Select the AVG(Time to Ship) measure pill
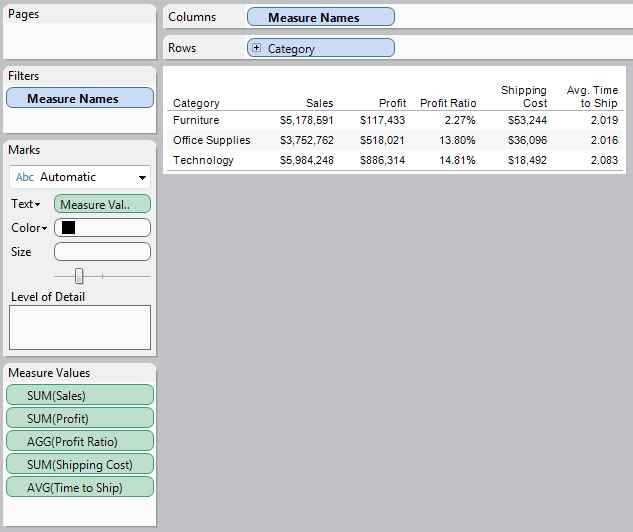Viewport: 633px width, 532px height. (80, 487)
